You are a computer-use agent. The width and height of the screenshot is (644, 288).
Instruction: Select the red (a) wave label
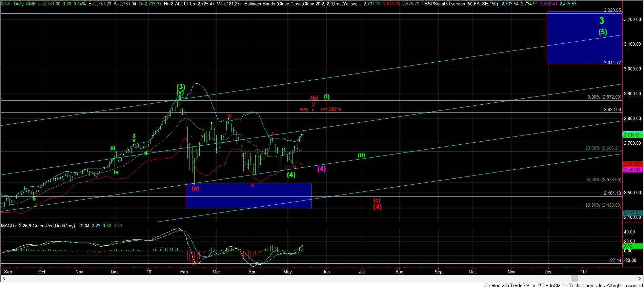(x=196, y=188)
